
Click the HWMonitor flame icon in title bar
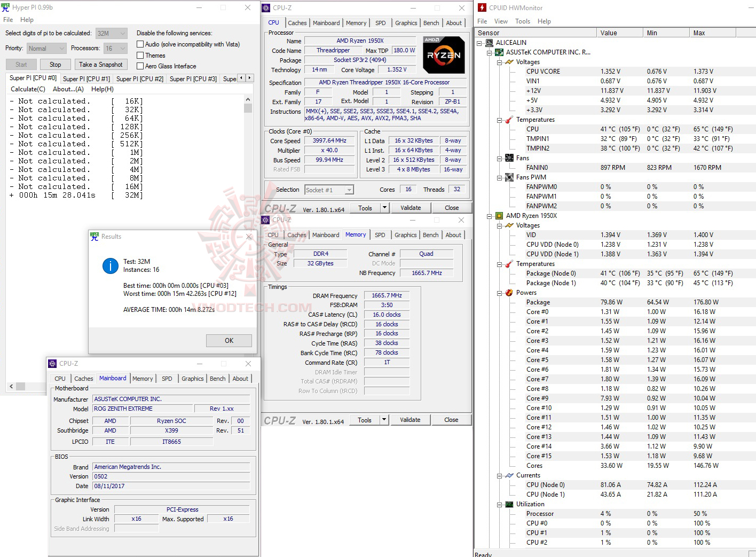tap(482, 7)
